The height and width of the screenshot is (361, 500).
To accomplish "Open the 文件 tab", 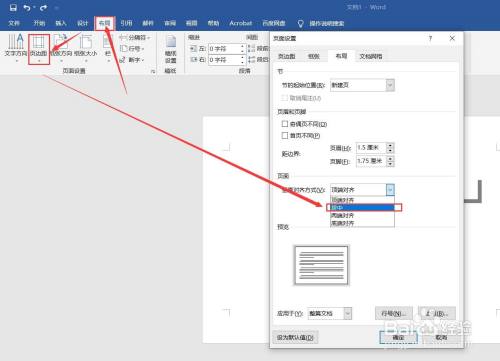I will (14, 23).
